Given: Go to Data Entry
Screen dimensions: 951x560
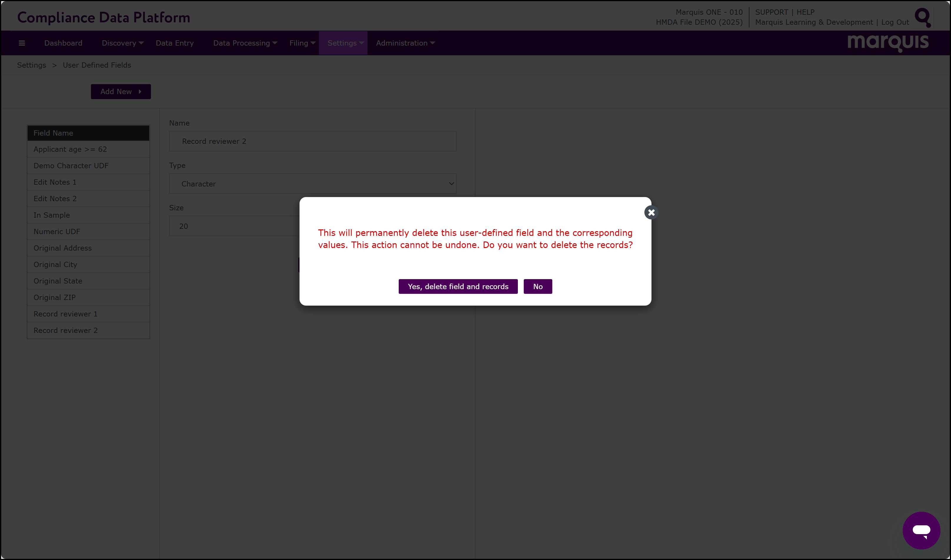Looking at the screenshot, I should point(175,43).
